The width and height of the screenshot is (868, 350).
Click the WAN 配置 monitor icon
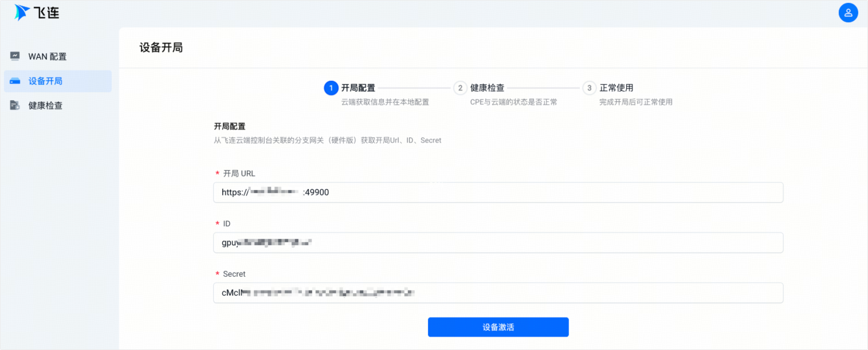15,57
